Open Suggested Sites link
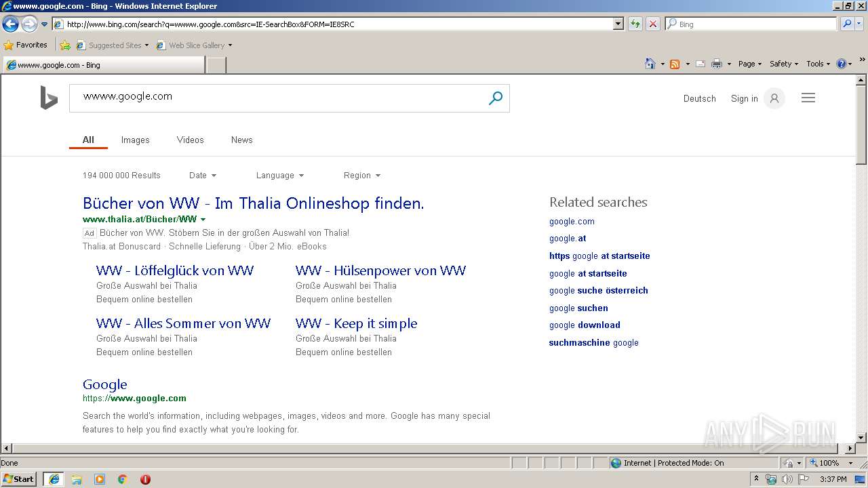The height and width of the screenshot is (488, 868). (112, 45)
